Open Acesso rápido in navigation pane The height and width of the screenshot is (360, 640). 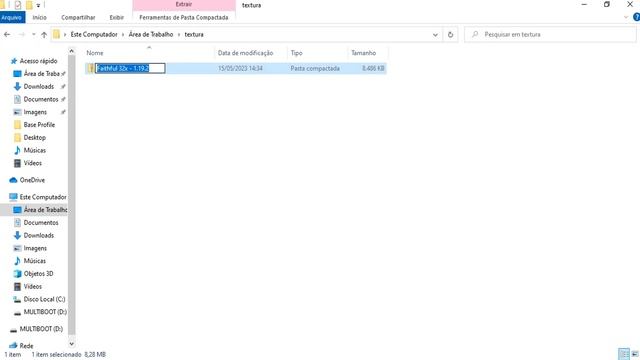[38, 61]
